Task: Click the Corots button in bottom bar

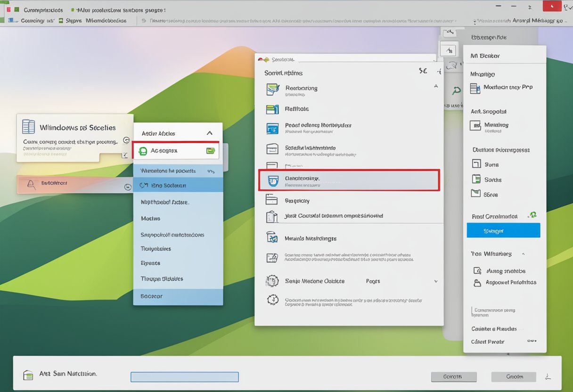Action: 453,376
